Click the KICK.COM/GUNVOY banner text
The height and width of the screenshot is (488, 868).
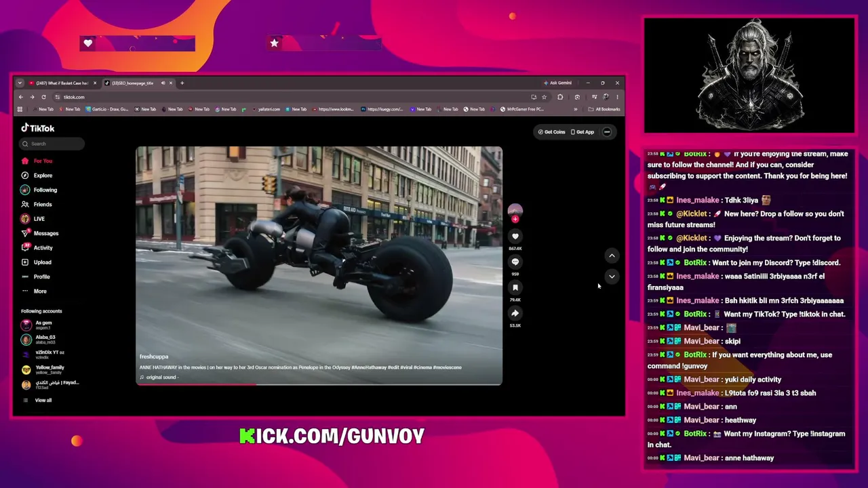pos(332,436)
